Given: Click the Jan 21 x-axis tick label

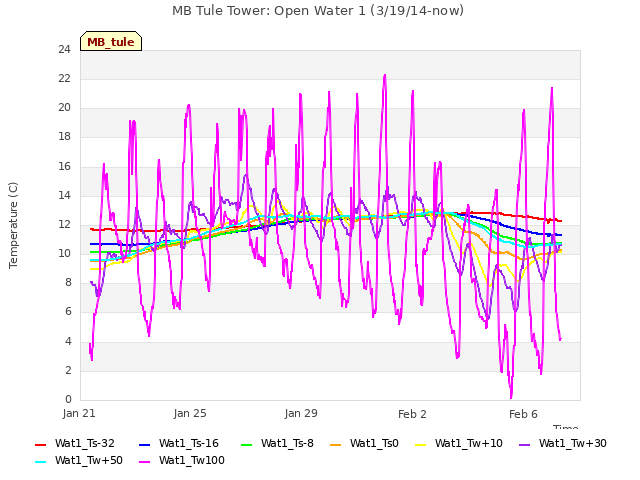Looking at the screenshot, I should (79, 413).
